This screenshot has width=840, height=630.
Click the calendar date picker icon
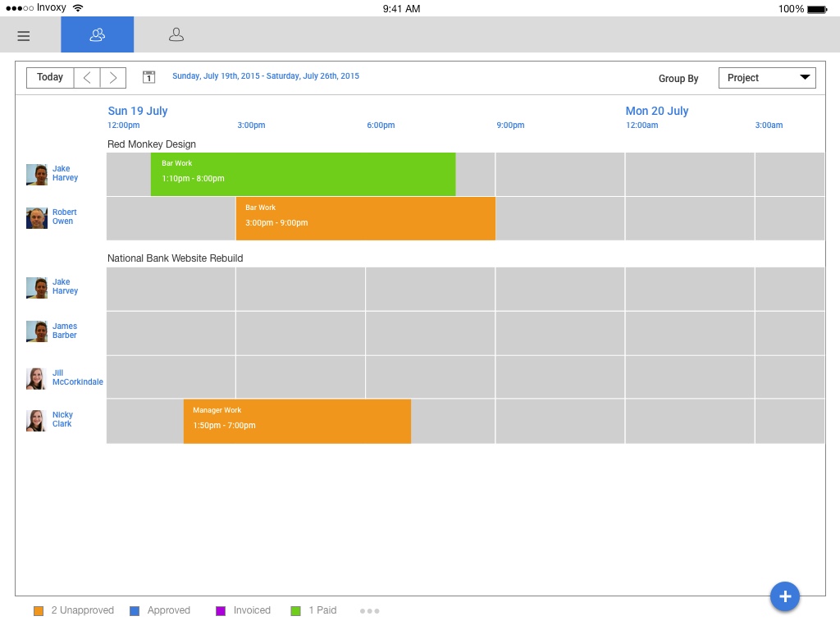pyautogui.click(x=148, y=77)
